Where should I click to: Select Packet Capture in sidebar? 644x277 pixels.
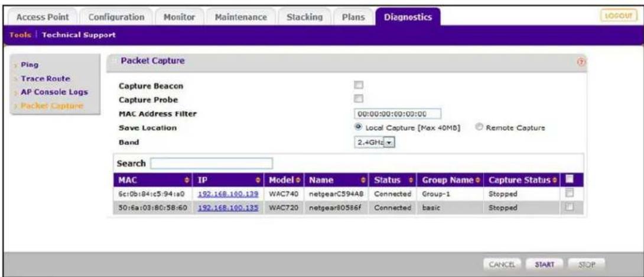51,106
